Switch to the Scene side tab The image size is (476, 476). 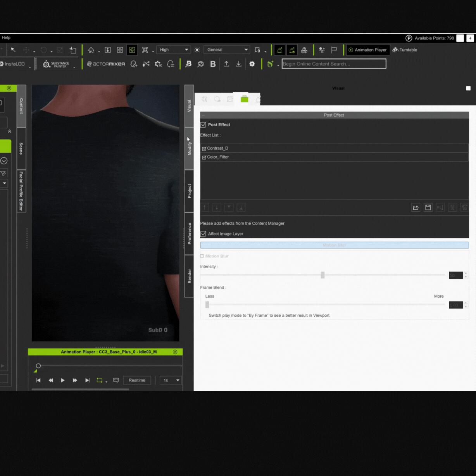[21, 148]
